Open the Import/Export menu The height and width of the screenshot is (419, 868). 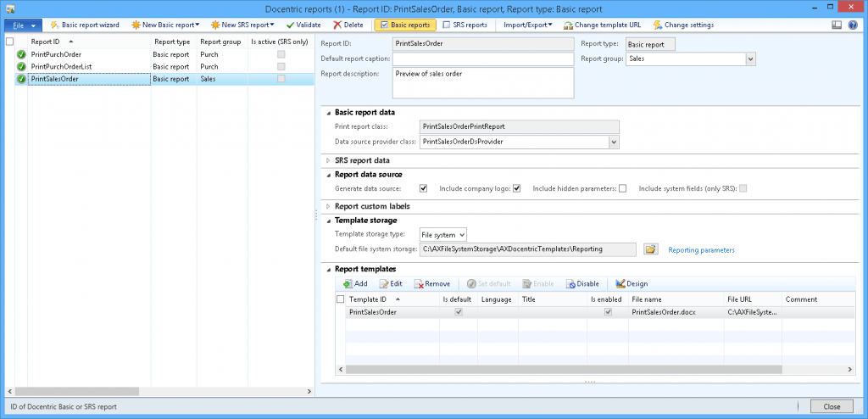point(527,25)
